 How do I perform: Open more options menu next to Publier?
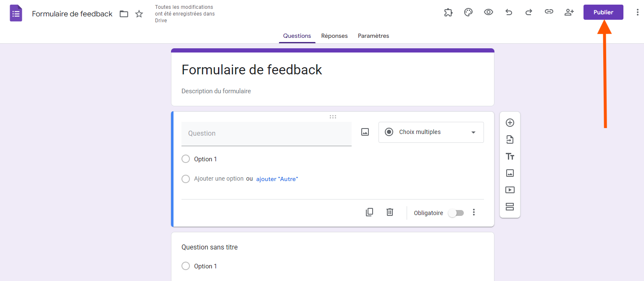tap(638, 12)
